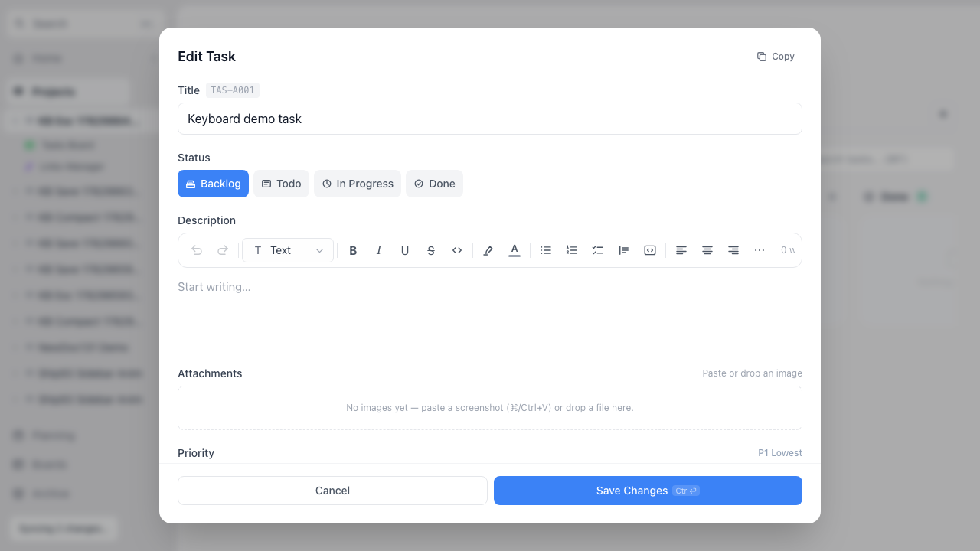Screen dimensions: 980x551
Task: Open the more options ellipsis menu
Action: (x=759, y=250)
